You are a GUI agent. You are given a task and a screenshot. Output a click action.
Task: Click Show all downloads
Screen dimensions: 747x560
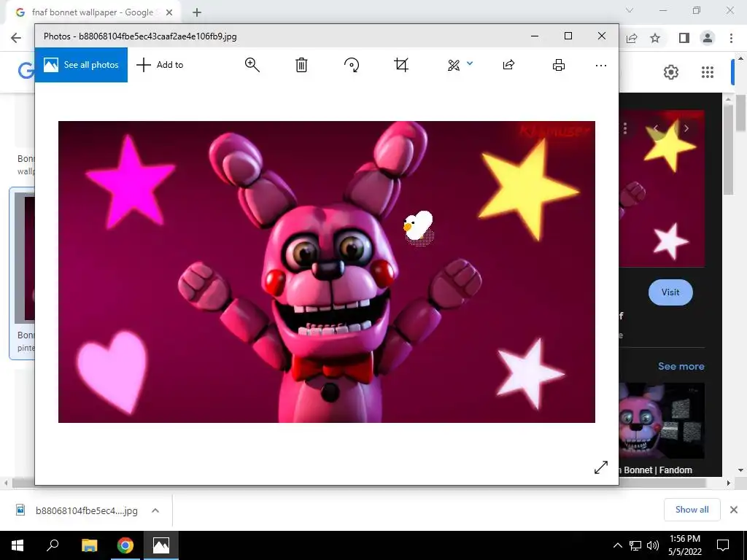[x=692, y=510]
